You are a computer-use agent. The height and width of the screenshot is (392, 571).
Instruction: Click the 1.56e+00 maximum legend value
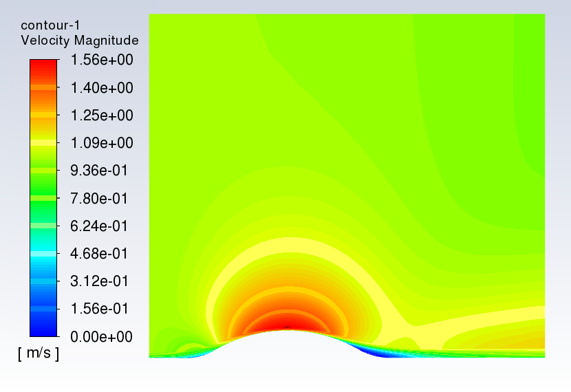coord(102,60)
